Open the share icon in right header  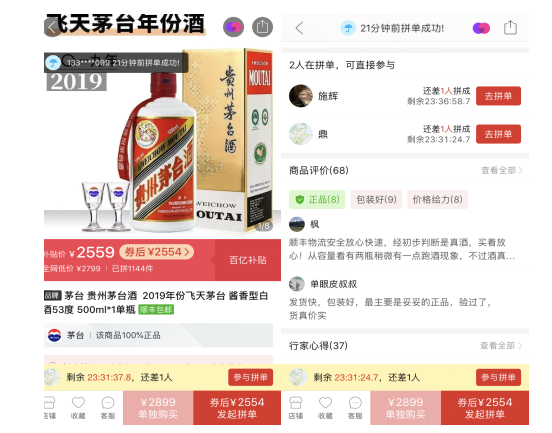510,28
